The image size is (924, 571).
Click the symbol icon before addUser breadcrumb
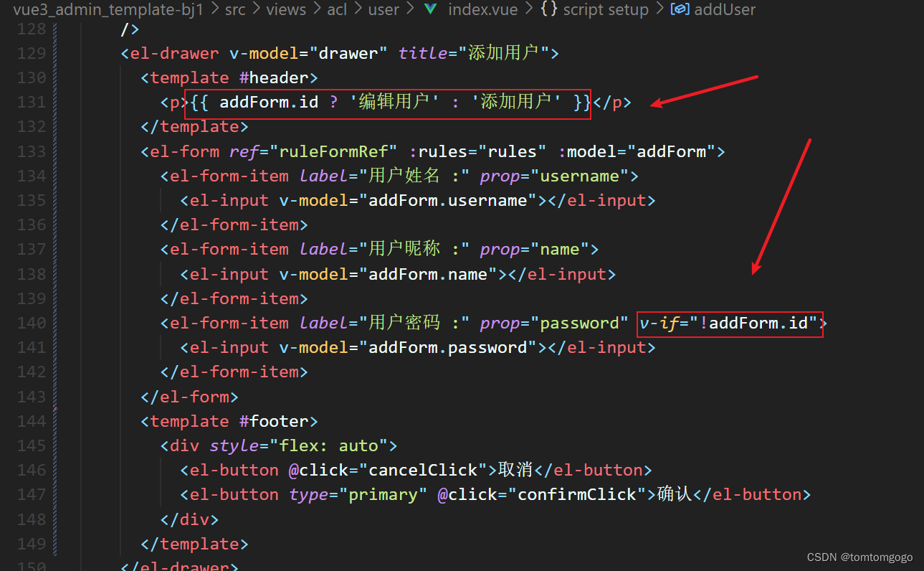tap(680, 9)
